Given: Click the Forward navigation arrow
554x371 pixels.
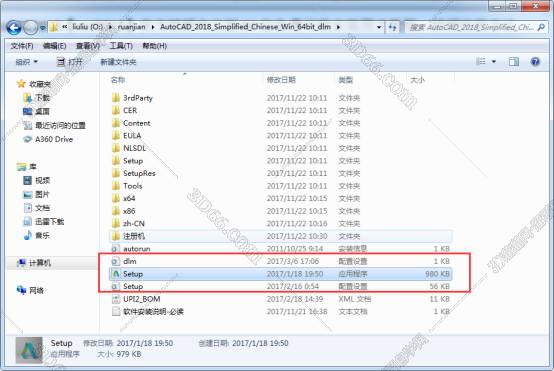Looking at the screenshot, I should click(x=30, y=28).
